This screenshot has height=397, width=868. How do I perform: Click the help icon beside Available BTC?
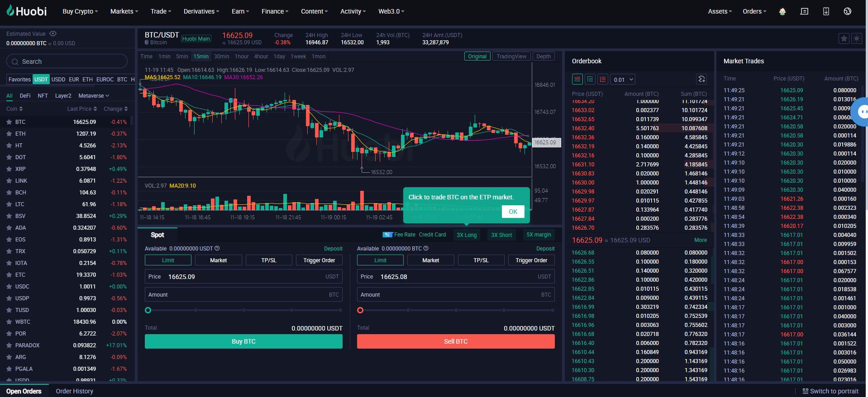point(426,248)
